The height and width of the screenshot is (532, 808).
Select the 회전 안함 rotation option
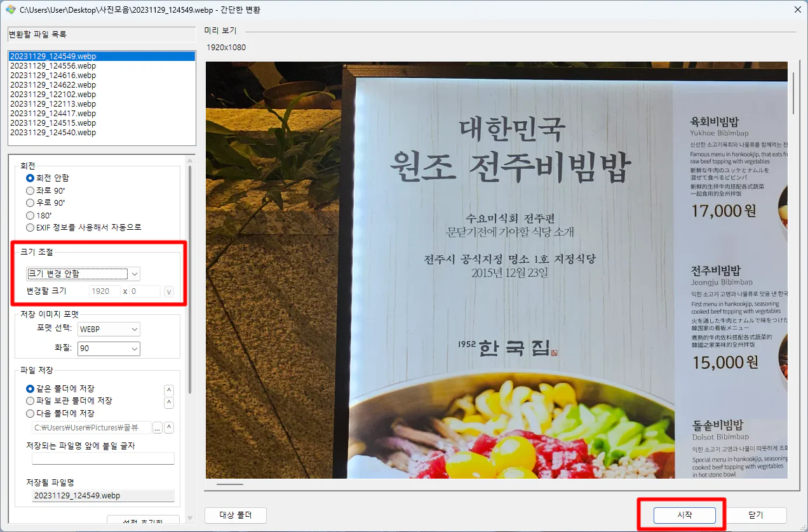(x=48, y=178)
